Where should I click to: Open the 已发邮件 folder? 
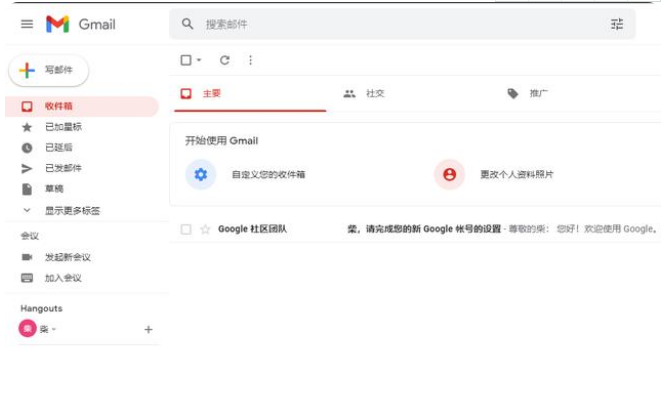(63, 168)
